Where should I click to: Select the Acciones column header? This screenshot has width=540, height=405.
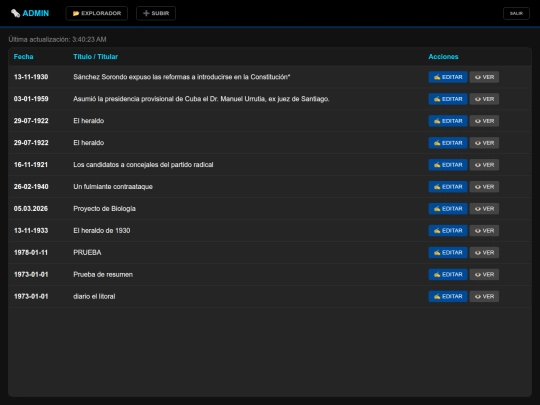pyautogui.click(x=443, y=57)
